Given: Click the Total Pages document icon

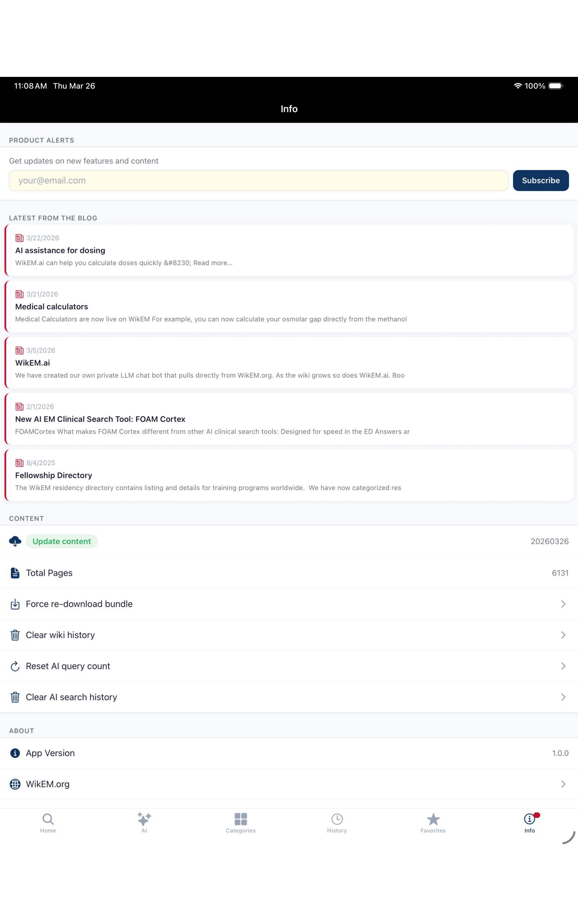Looking at the screenshot, I should 15,573.
